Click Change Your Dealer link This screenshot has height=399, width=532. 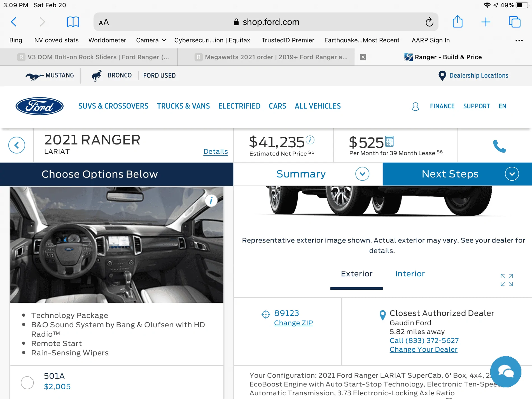click(x=423, y=349)
